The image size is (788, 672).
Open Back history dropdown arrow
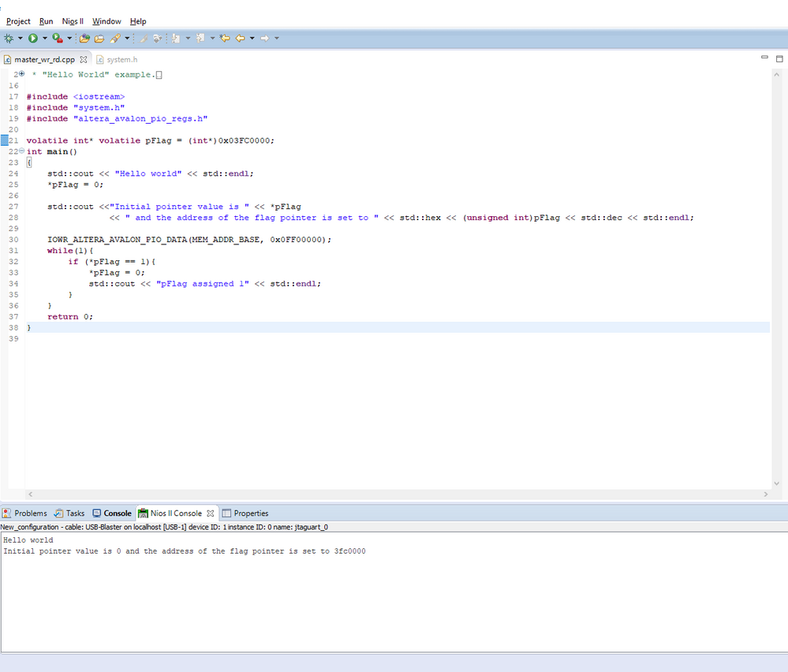click(x=252, y=38)
